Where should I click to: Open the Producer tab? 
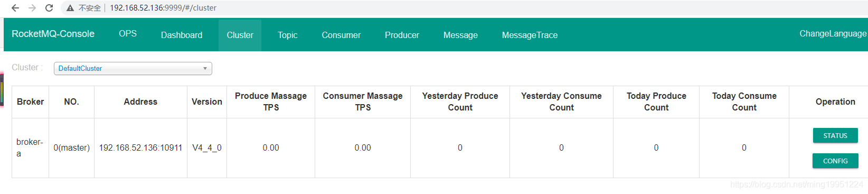point(402,35)
